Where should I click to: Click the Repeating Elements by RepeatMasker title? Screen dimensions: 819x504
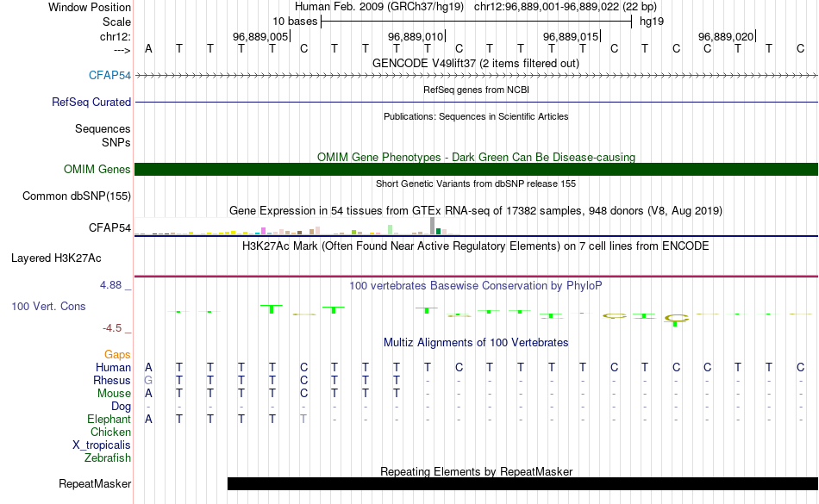[x=477, y=471]
